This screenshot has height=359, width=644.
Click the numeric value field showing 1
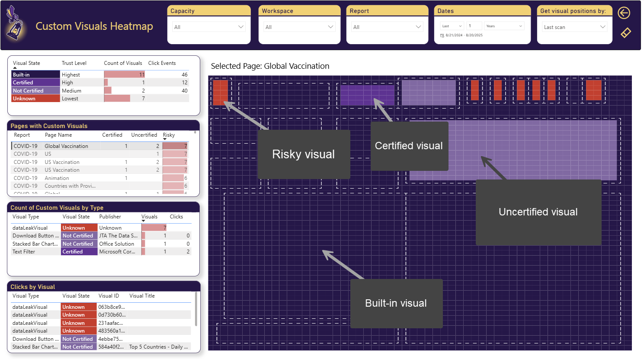tap(474, 26)
